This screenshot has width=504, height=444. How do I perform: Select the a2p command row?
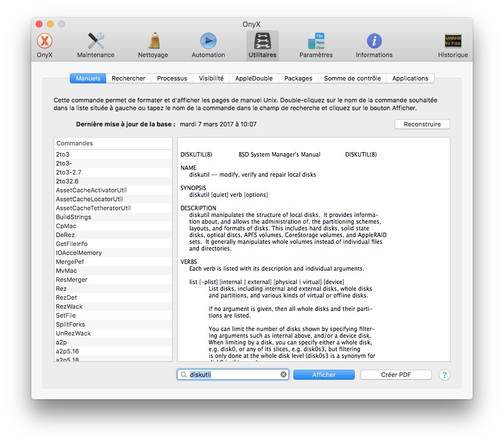point(113,342)
